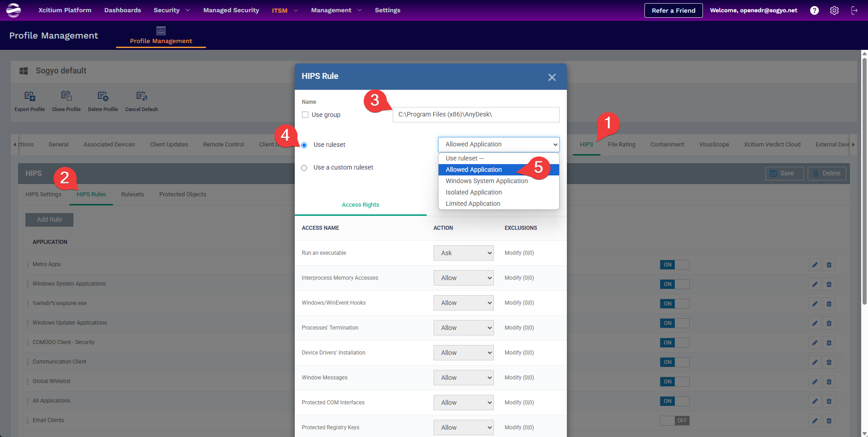
Task: Open the Processes' Termination action dropdown
Action: [x=463, y=328]
